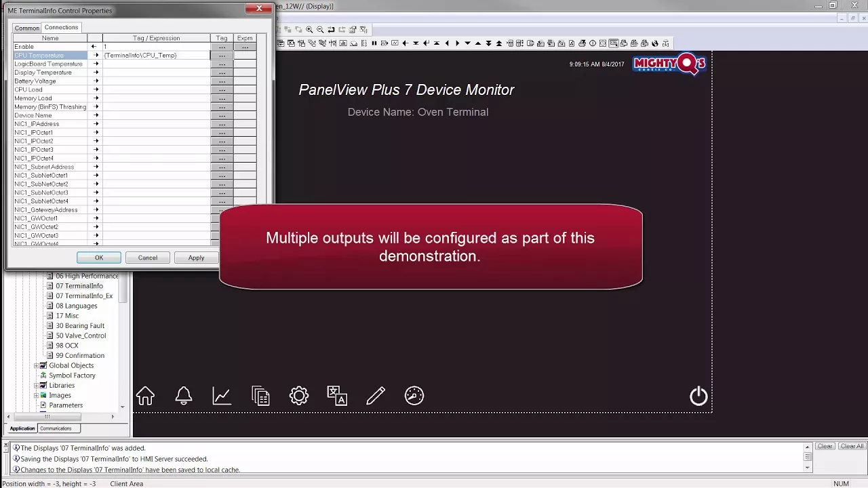Click the Clear All button
This screenshot has height=488, width=868.
click(852, 446)
